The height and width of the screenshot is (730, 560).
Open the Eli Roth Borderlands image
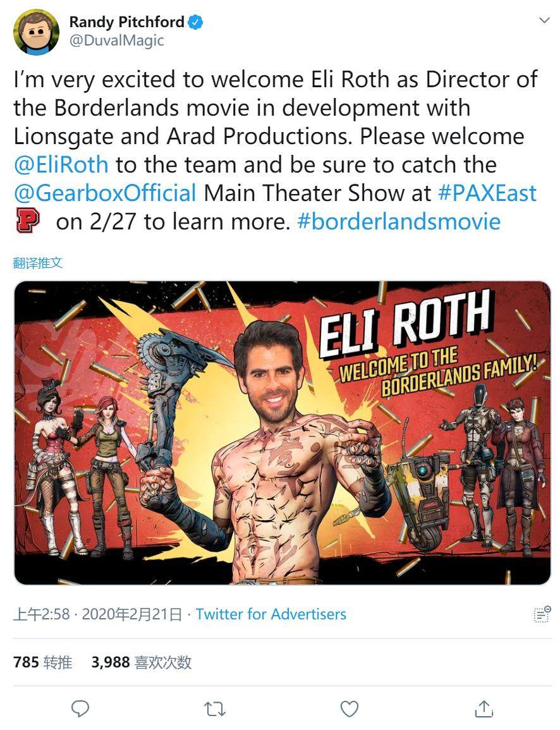[x=283, y=432]
